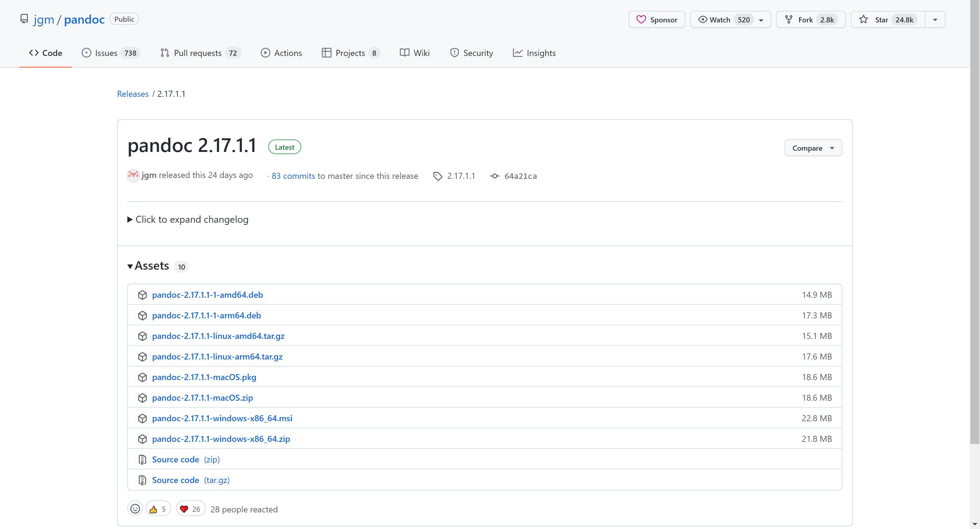Image resolution: width=980 pixels, height=529 pixels.
Task: Download pandoc-2.17.1.1-linux-arm64.tar.gz
Action: [x=217, y=356]
